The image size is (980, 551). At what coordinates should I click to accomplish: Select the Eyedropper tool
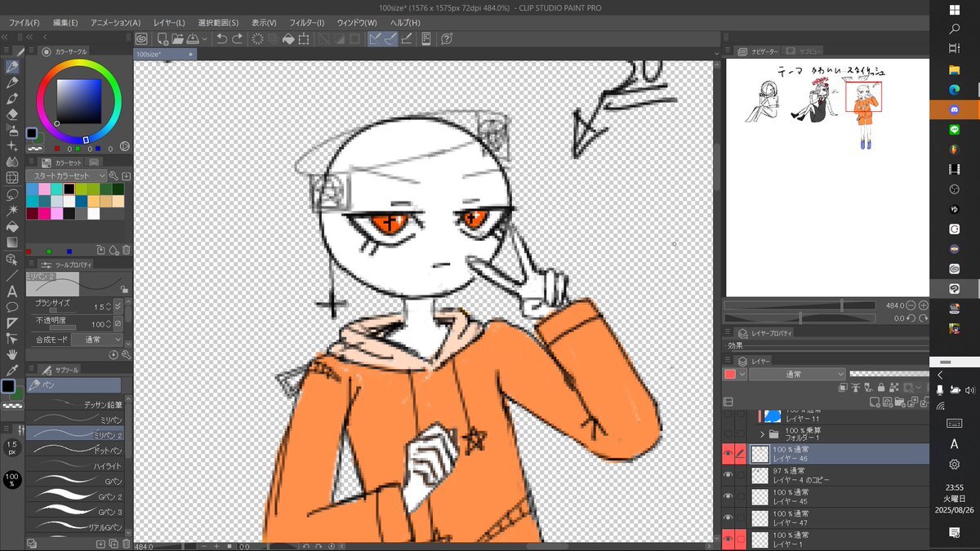(12, 370)
